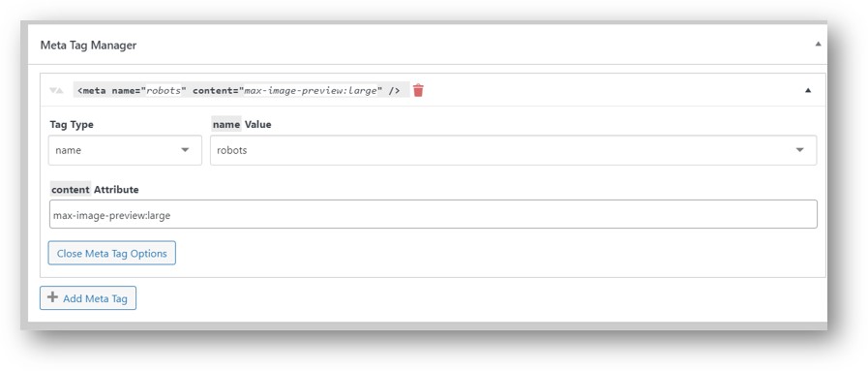Click the Meta Tag Manager panel heading
868x371 pixels.
pos(89,46)
